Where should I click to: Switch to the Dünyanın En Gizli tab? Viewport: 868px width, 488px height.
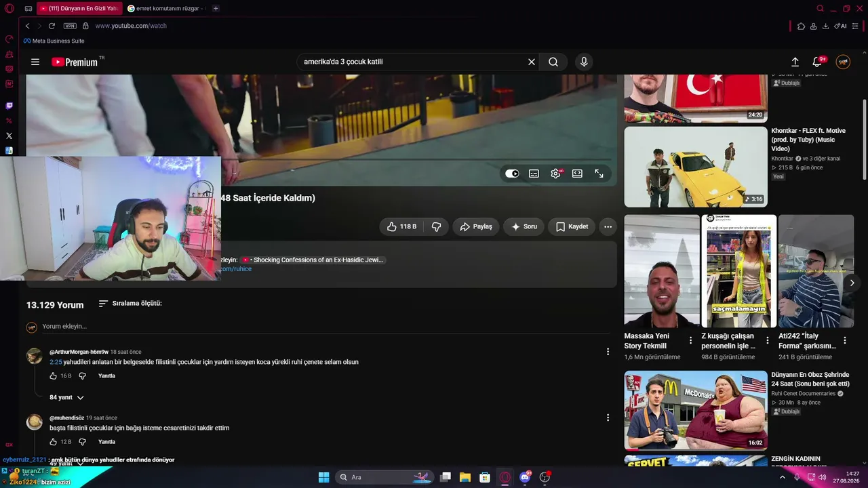click(x=79, y=8)
